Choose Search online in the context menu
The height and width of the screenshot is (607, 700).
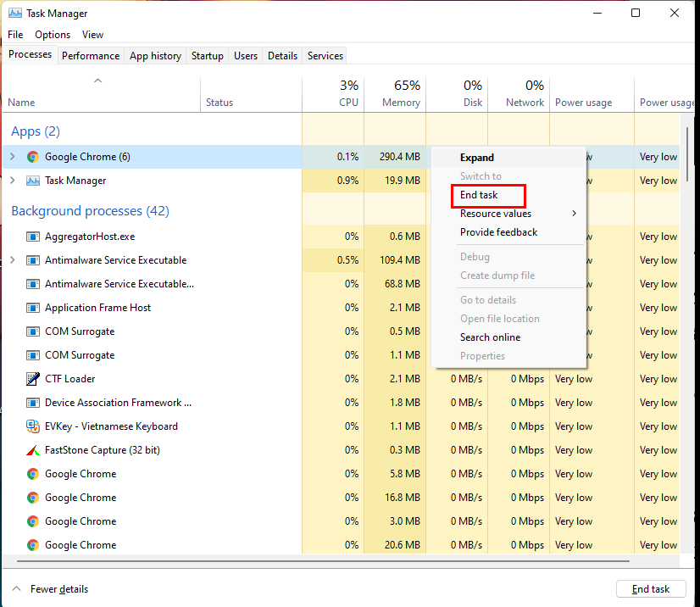[x=508, y=337]
